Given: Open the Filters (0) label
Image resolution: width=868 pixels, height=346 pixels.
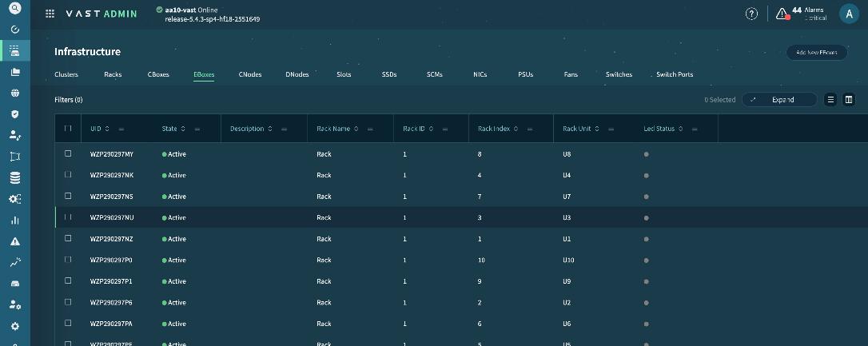Looking at the screenshot, I should [x=69, y=100].
